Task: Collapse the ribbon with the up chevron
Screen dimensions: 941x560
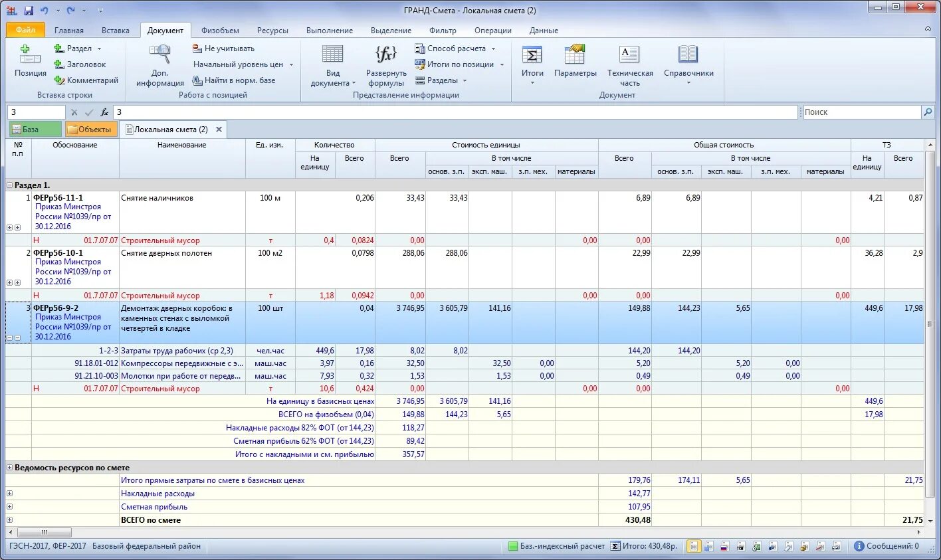Action: point(928,29)
